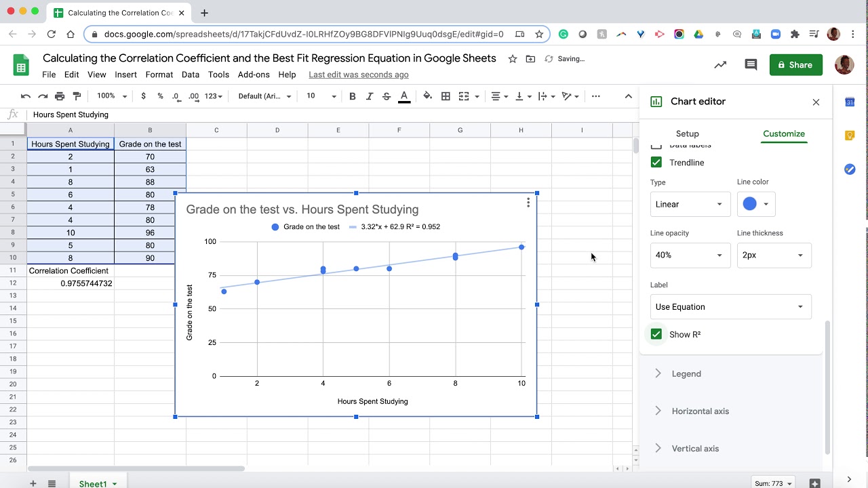The image size is (868, 488).
Task: Open the Last edit was seconds ago link
Action: point(358,75)
